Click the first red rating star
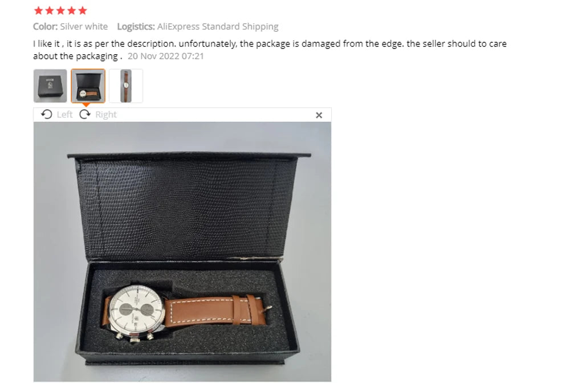 tap(39, 10)
